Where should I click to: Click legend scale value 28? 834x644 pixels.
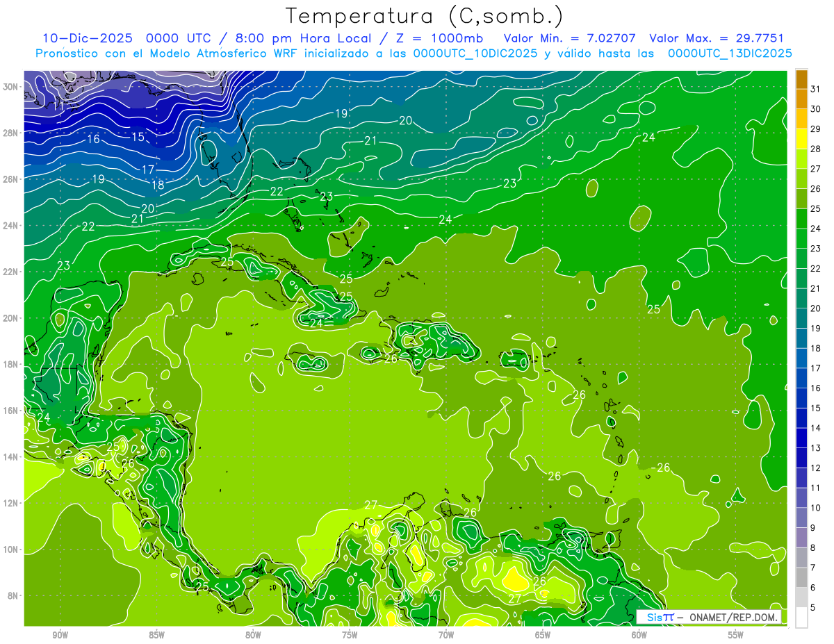tap(816, 149)
